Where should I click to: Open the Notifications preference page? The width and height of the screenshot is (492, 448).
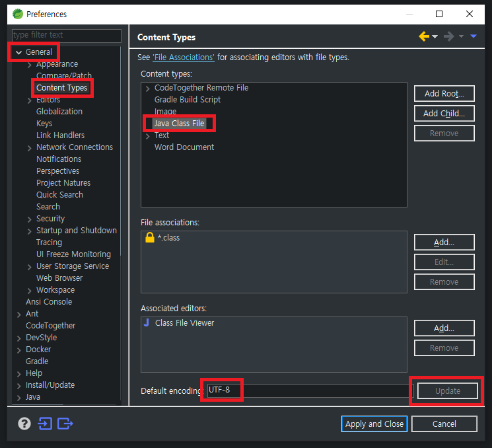point(59,159)
